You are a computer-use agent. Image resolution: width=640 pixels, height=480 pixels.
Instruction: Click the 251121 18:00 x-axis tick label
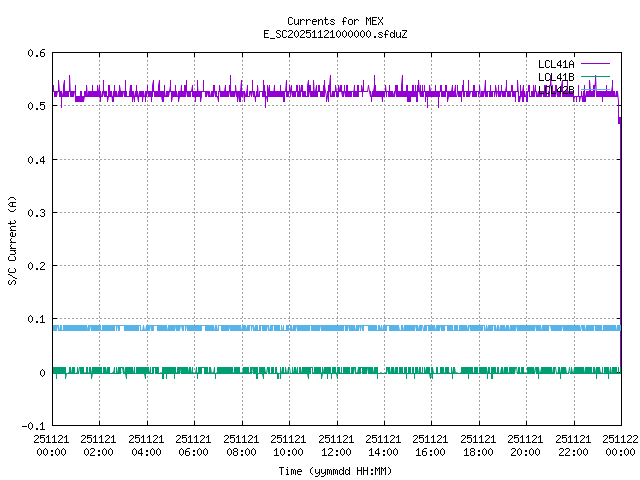(478, 445)
